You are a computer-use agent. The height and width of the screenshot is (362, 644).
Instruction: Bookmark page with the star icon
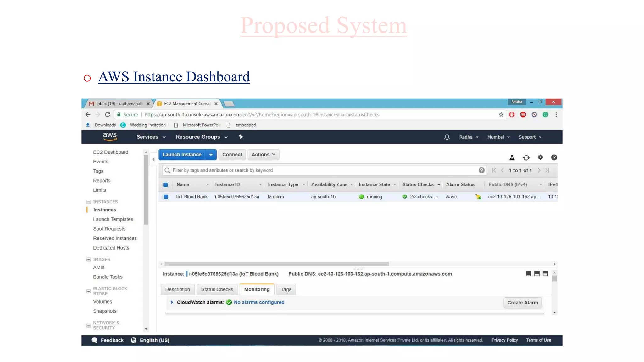(x=501, y=115)
